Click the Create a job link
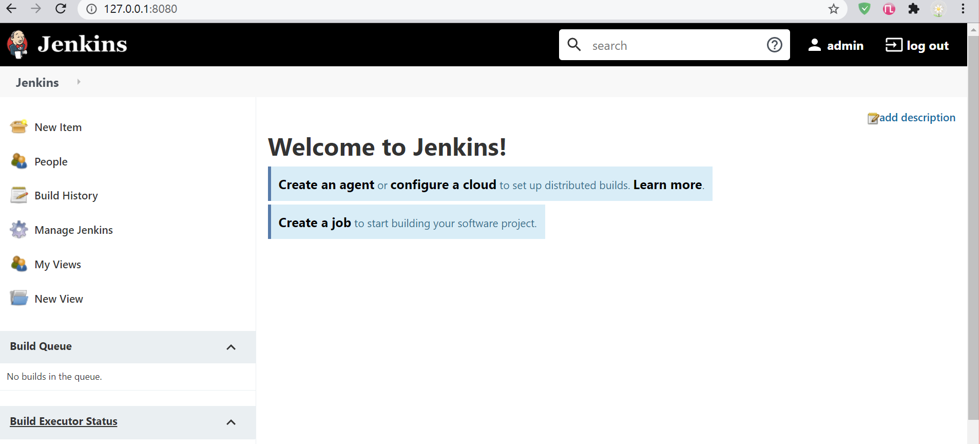 [x=315, y=223]
